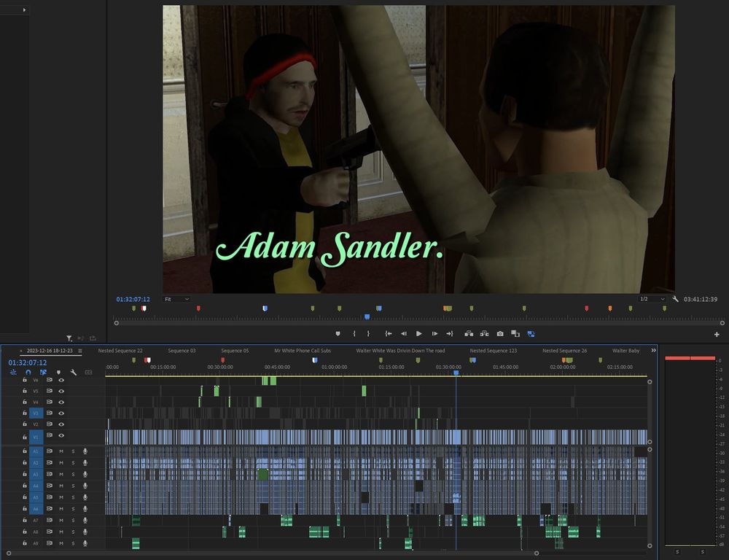The width and height of the screenshot is (729, 560).
Task: Toggle the V1 track target button
Action: tap(36, 436)
